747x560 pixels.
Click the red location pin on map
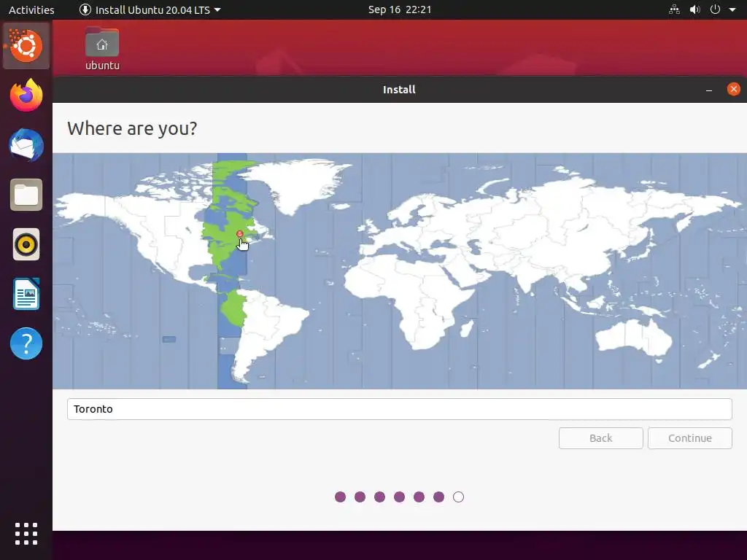[x=239, y=234]
